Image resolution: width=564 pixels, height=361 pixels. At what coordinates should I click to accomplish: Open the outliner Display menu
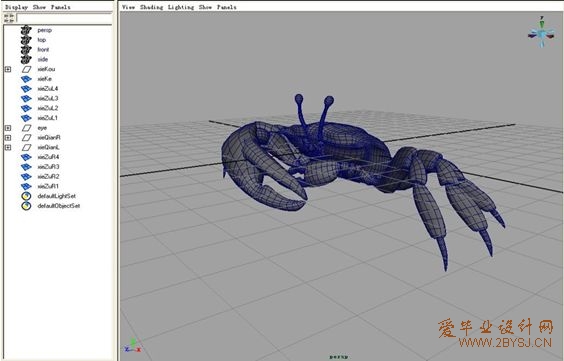(x=17, y=7)
